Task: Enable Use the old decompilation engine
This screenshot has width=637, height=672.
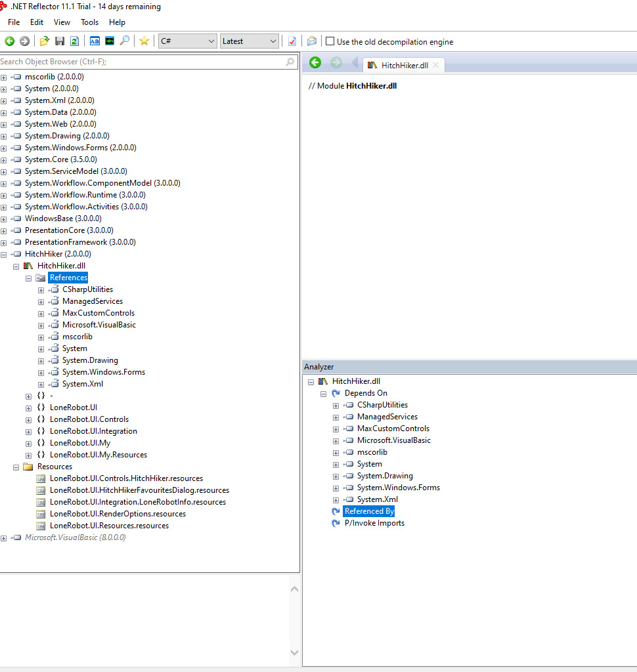Action: (330, 41)
